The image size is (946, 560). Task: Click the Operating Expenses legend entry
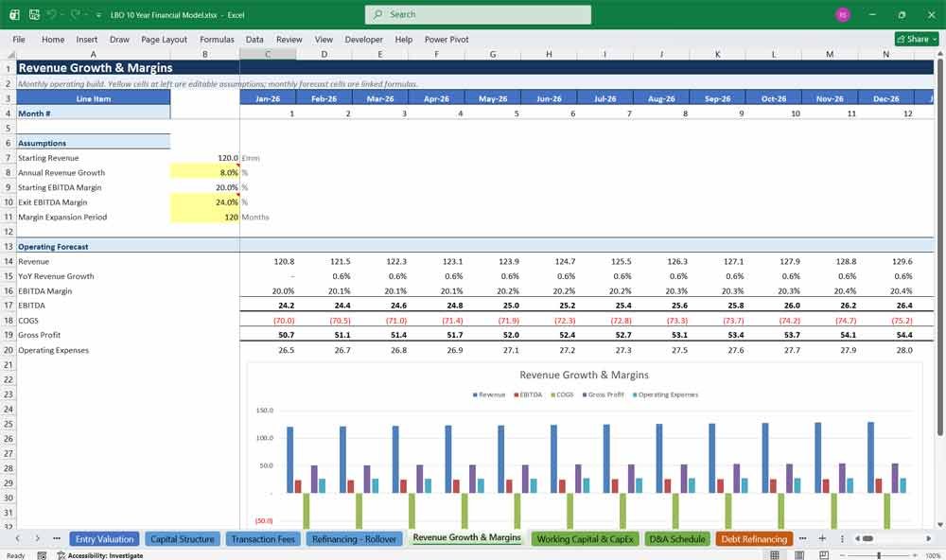click(665, 394)
